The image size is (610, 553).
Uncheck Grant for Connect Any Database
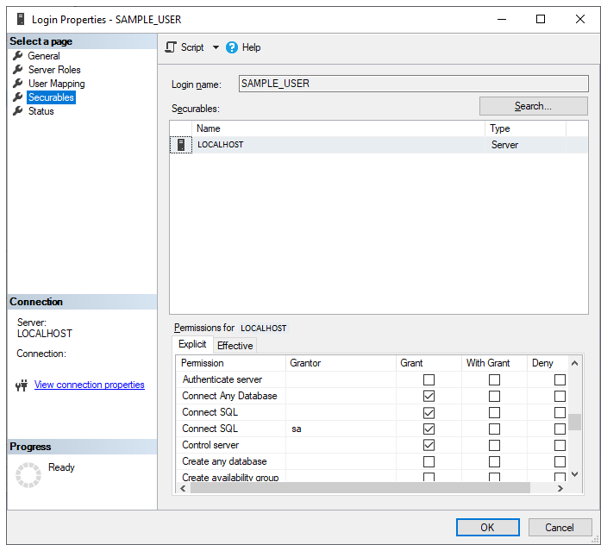pos(429,396)
